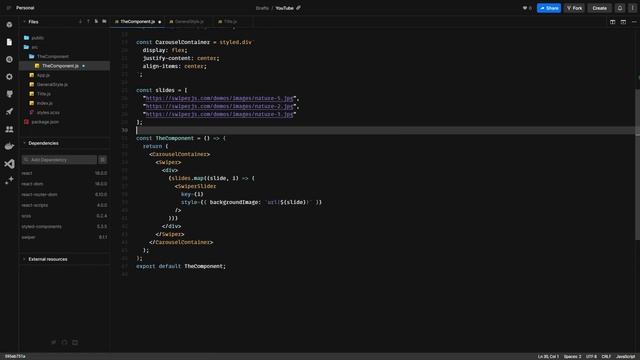Viewport: 640px width, 360px height.
Task: Focus the Add Dependency input field
Action: point(60,160)
